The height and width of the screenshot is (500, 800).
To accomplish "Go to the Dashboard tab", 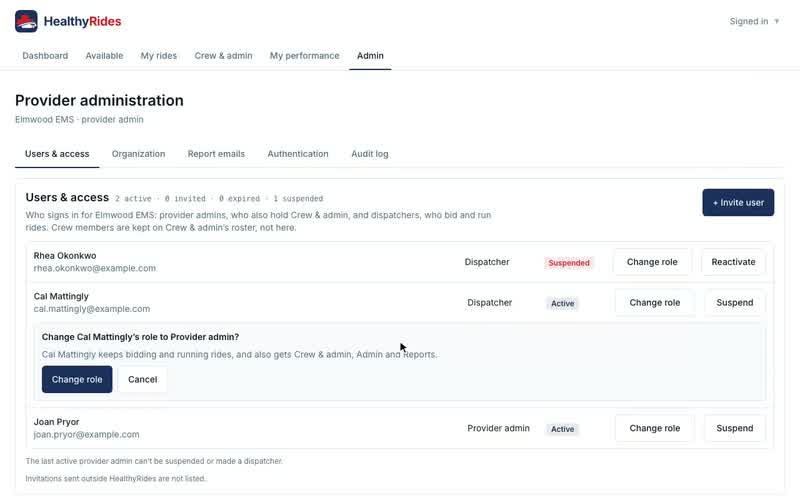I will pyautogui.click(x=45, y=56).
